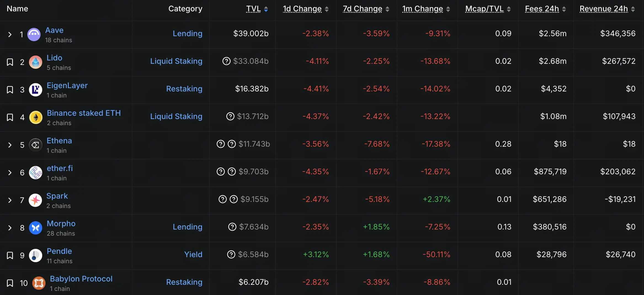
Task: Click Liquid Staking in Binance staked ETH row
Action: pos(176,116)
